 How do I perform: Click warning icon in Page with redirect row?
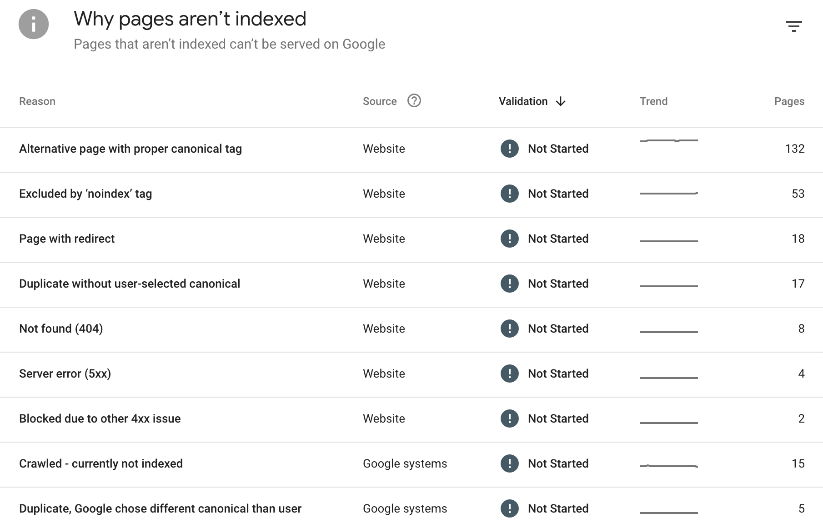click(510, 239)
